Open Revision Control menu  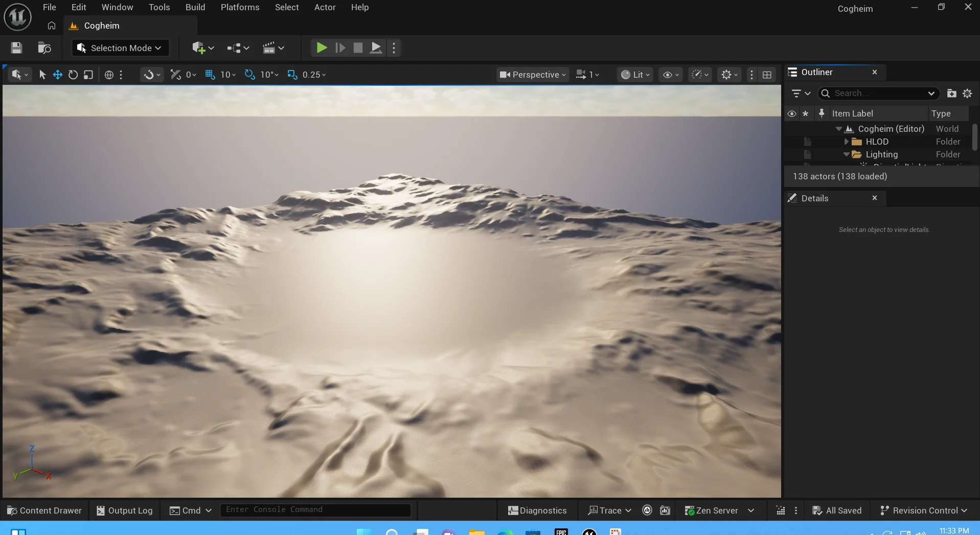tap(924, 510)
